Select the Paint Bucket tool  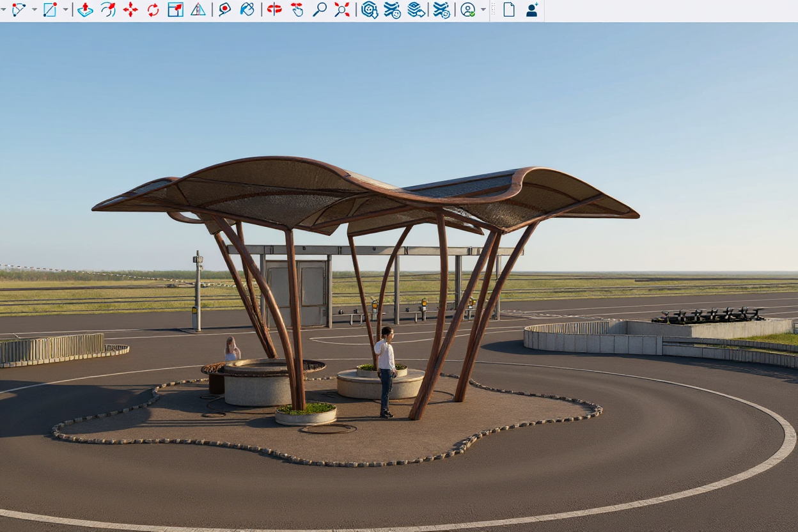[x=247, y=10]
